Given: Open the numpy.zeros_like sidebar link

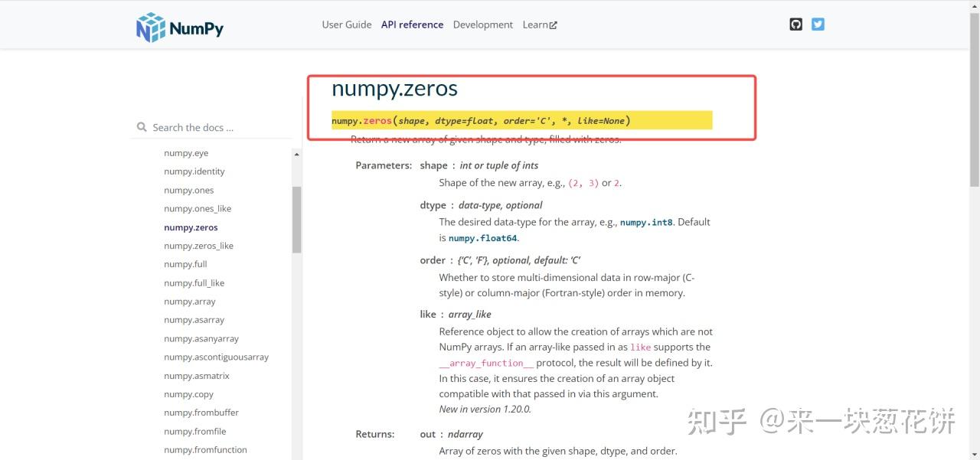Looking at the screenshot, I should [198, 245].
